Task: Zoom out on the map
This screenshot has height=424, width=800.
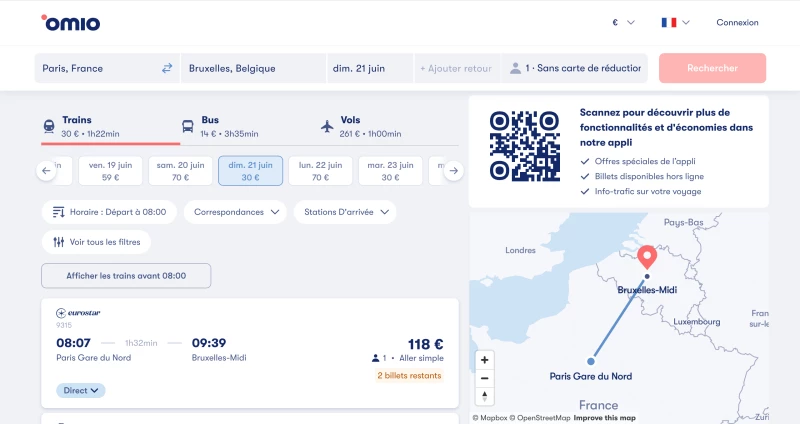Action: click(x=485, y=378)
